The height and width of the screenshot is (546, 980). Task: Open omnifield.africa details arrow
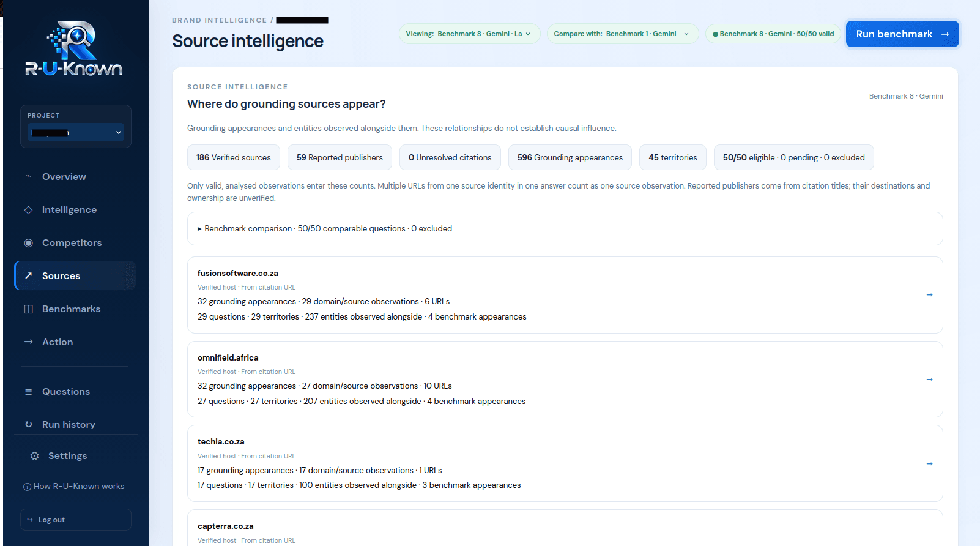point(929,380)
